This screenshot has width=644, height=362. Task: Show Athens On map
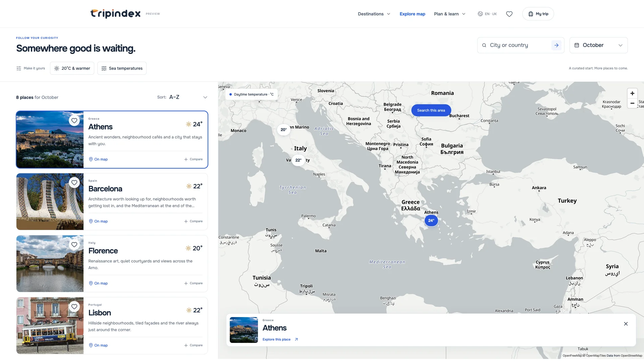tap(98, 159)
